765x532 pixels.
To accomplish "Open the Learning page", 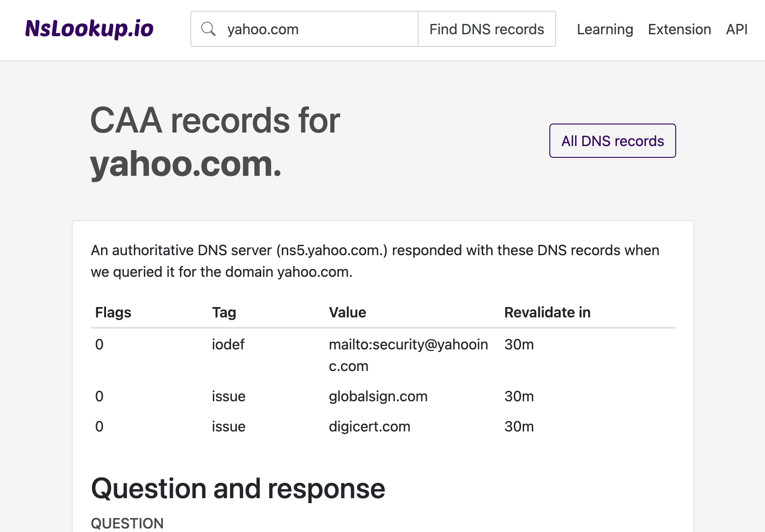I will 604,29.
